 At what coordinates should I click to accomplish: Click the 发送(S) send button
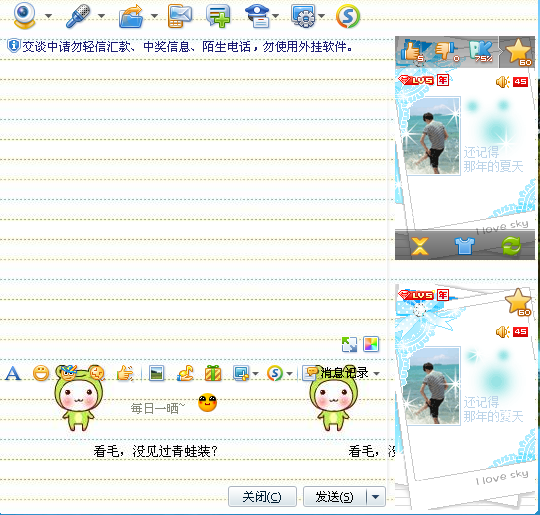coord(334,497)
